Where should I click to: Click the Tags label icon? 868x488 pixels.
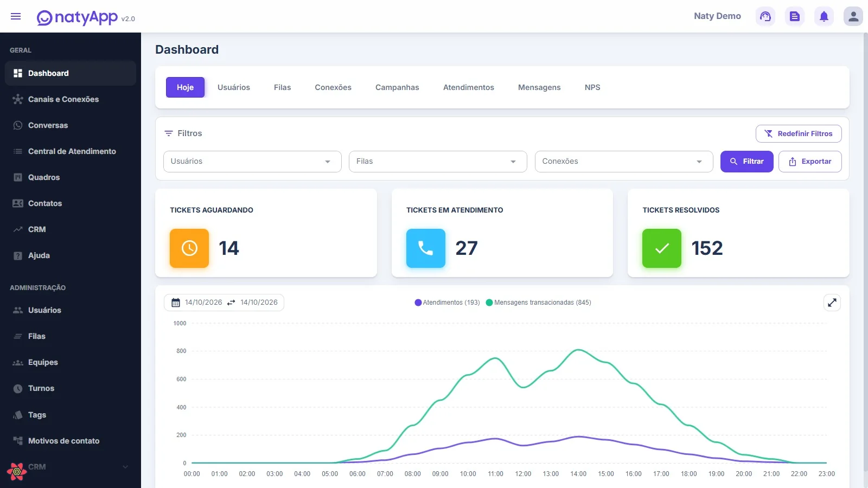click(18, 415)
